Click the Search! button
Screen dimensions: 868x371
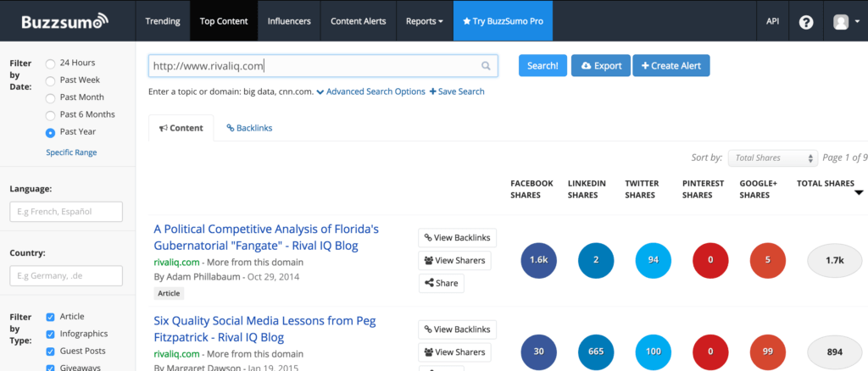click(542, 66)
